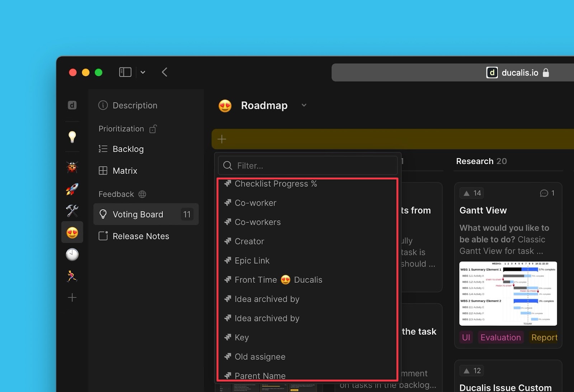Click the Evaluation tag label
Viewport: 574px width, 392px height.
(500, 338)
